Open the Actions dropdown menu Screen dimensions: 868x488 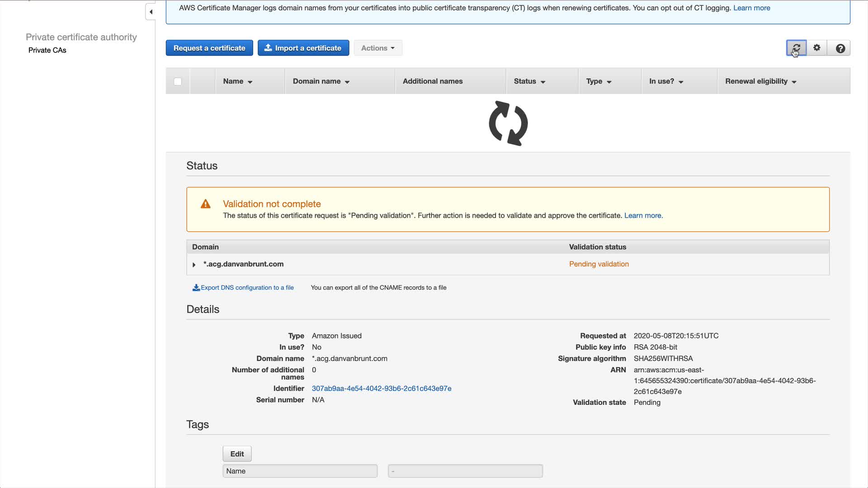(x=377, y=48)
